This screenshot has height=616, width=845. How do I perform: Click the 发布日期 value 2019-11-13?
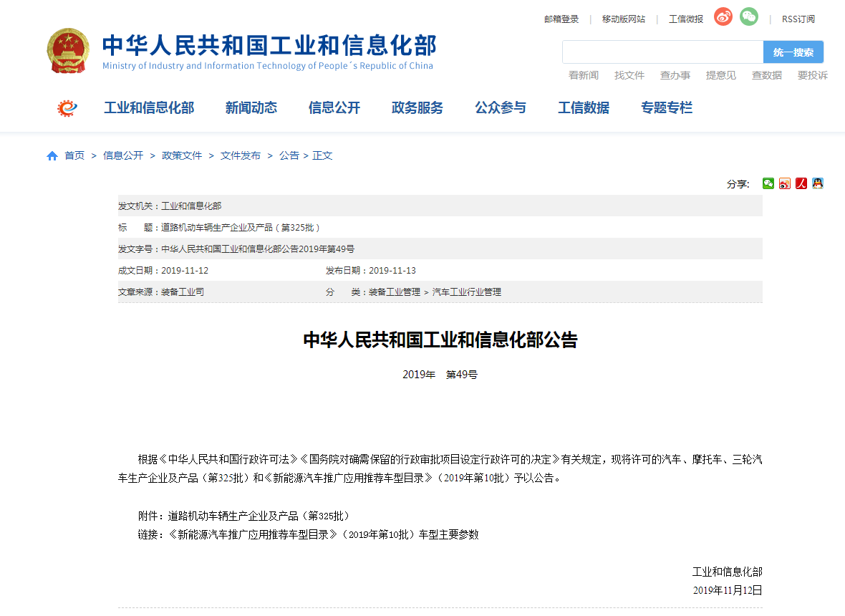click(392, 271)
